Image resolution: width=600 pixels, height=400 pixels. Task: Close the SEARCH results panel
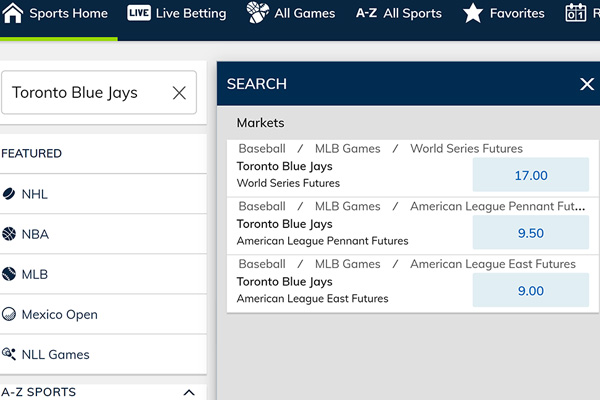coord(587,84)
